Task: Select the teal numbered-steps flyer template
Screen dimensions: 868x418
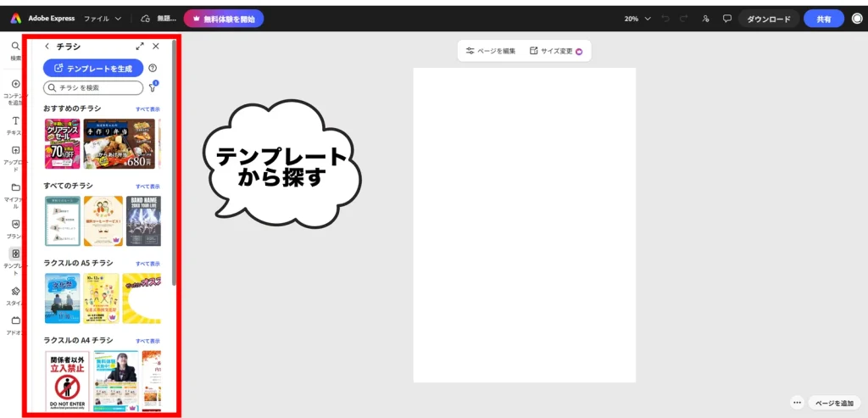Action: pos(63,221)
